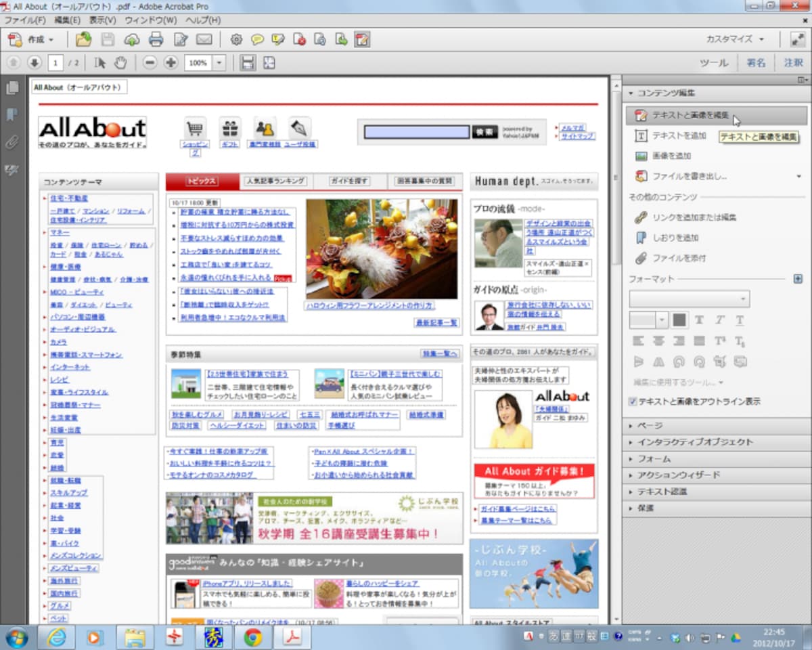Viewport: 812px width, 650px height.
Task: Switch to the 注釈 pane tab
Action: point(793,62)
